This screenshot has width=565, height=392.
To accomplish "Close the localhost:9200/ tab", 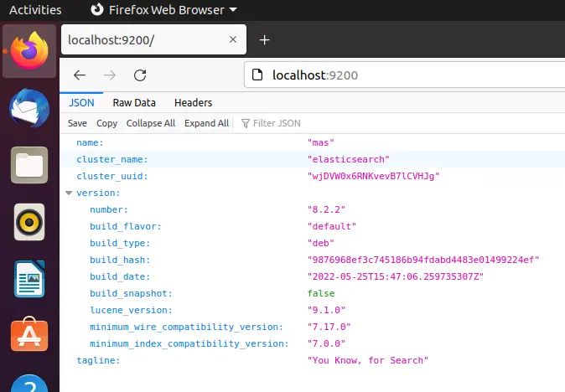I will pyautogui.click(x=233, y=39).
